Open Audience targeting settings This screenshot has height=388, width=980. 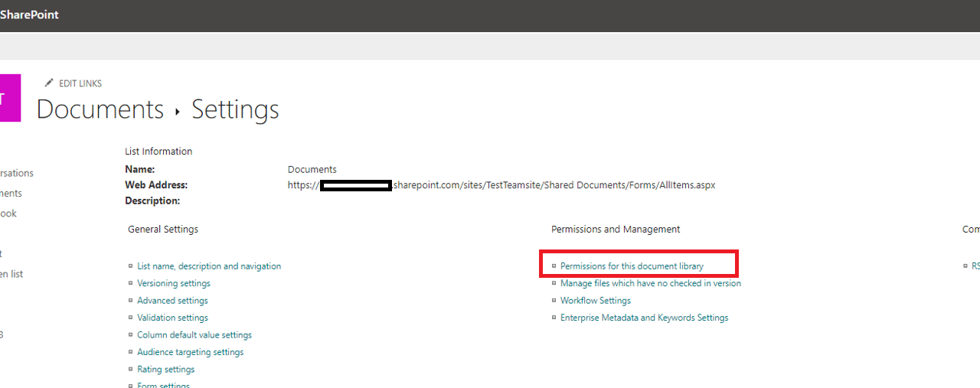(191, 352)
